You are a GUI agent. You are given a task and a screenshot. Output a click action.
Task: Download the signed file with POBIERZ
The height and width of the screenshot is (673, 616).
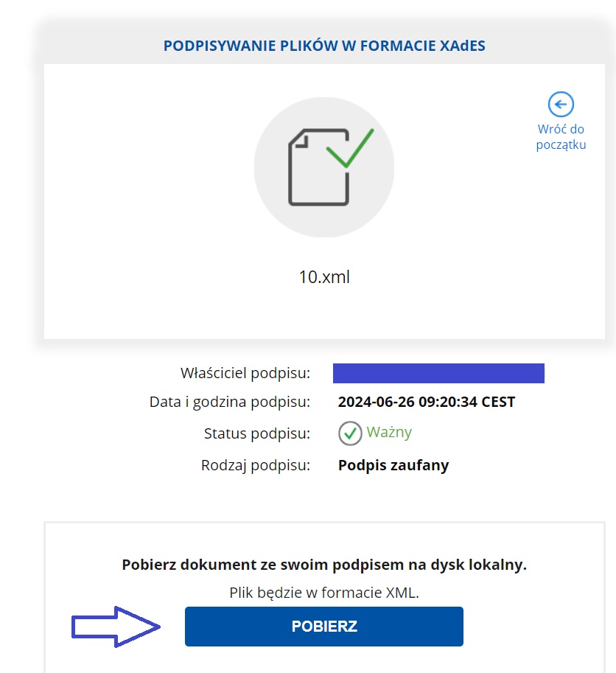(324, 627)
